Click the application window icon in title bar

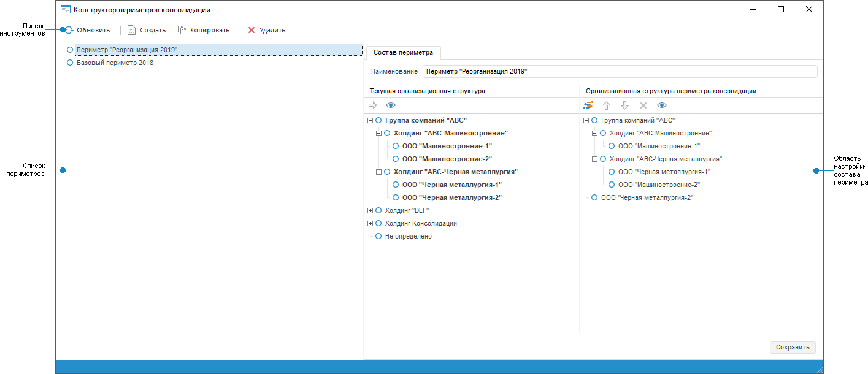65,9
